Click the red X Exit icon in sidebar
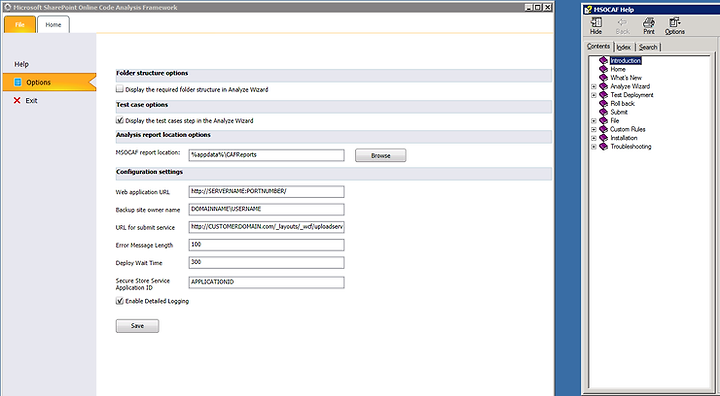 17,101
